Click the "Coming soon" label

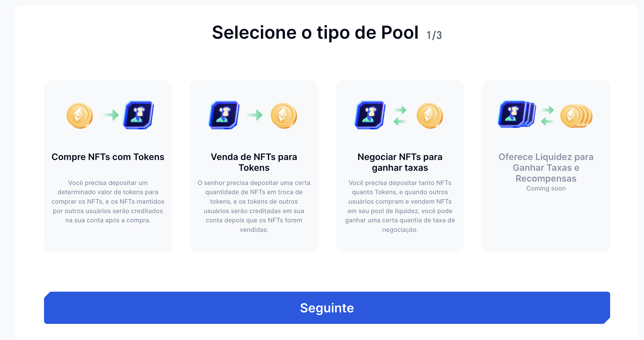pos(546,188)
